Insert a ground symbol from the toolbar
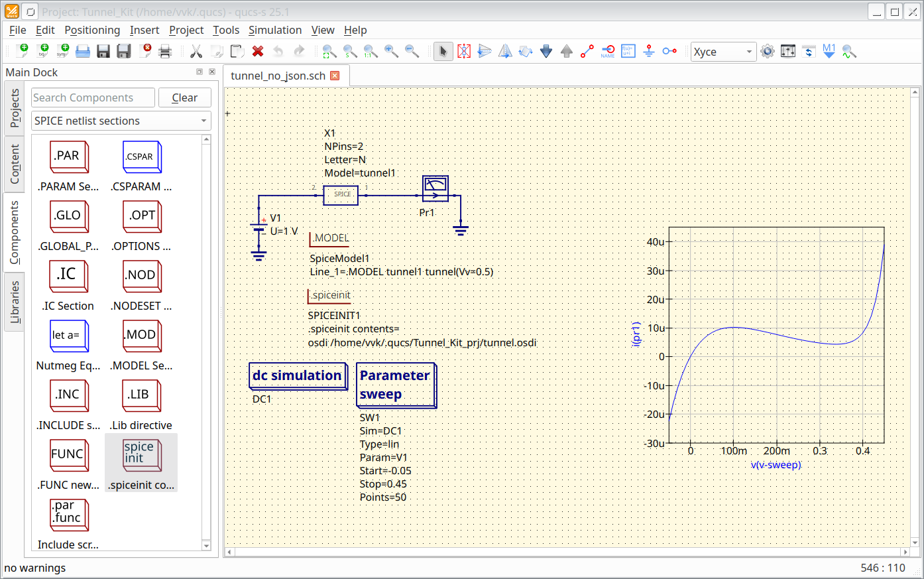The image size is (924, 579). [649, 52]
